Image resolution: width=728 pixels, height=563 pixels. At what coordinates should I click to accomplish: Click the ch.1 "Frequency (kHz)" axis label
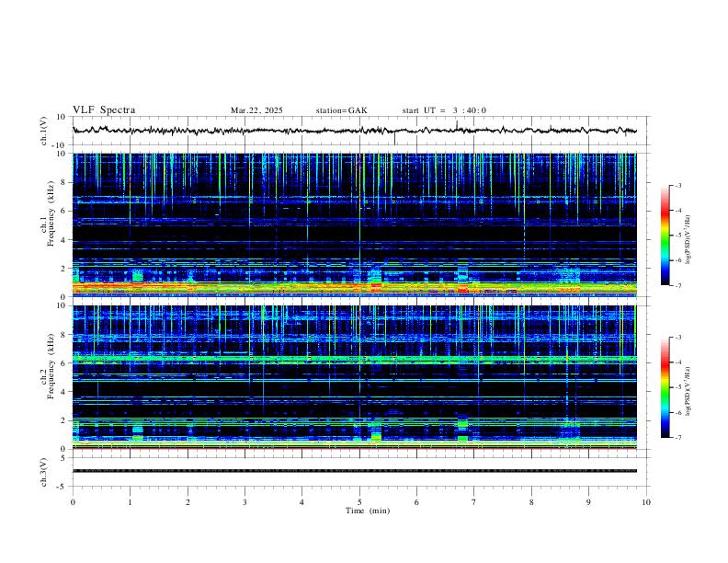pos(51,214)
